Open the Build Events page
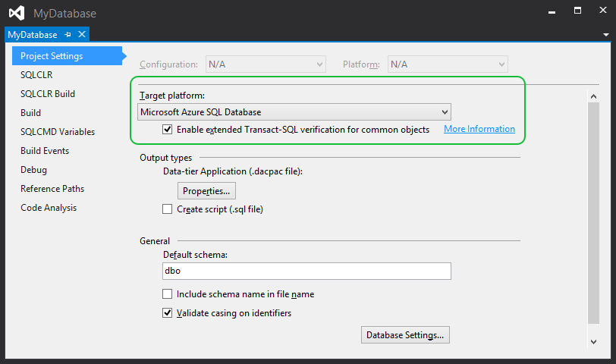Image resolution: width=616 pixels, height=364 pixels. pos(45,151)
